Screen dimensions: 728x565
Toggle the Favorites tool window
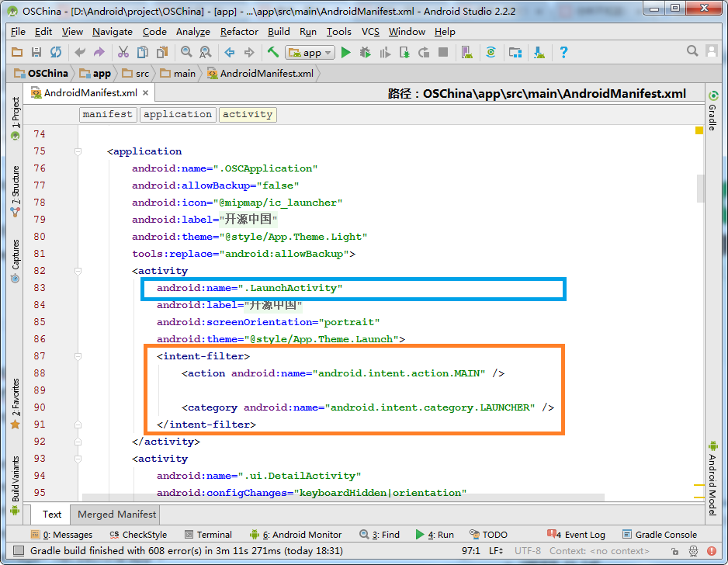(x=16, y=404)
